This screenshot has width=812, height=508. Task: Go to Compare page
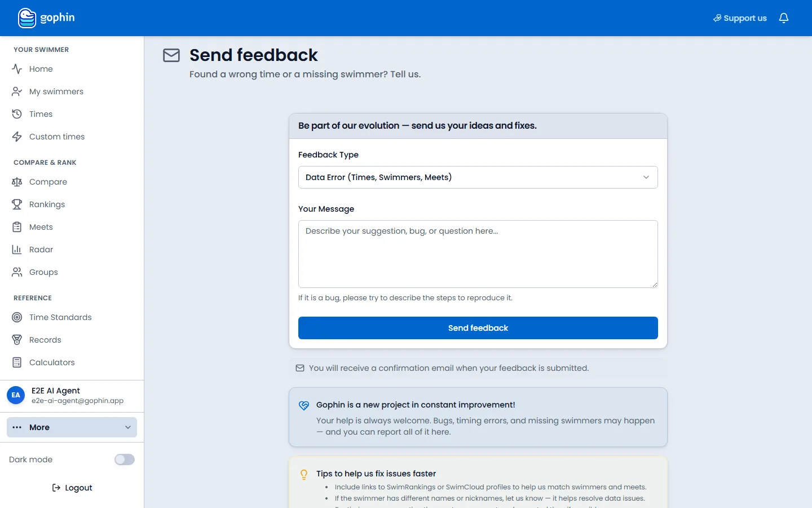(x=72, y=182)
